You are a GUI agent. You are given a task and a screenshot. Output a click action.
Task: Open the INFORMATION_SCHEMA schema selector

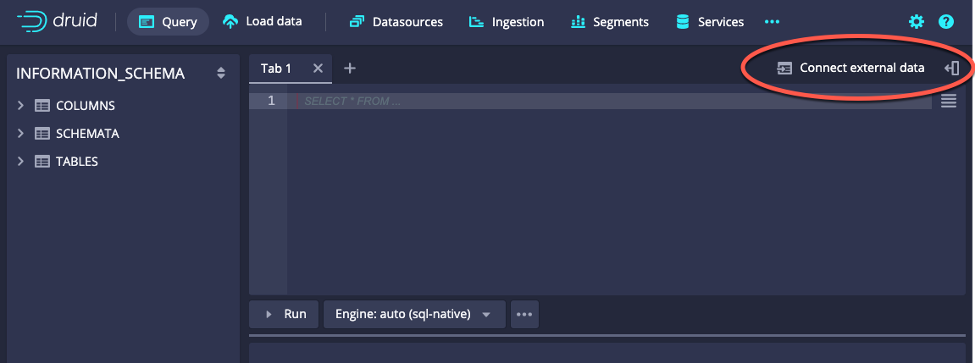[122, 74]
